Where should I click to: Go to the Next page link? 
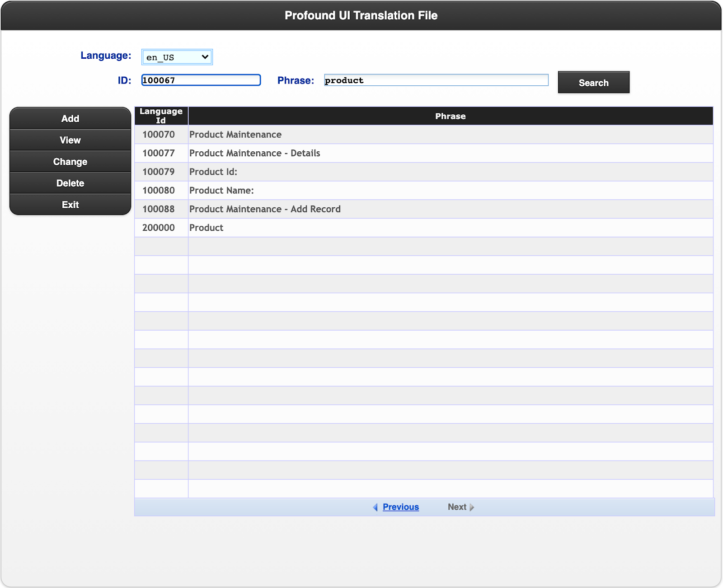(x=457, y=507)
